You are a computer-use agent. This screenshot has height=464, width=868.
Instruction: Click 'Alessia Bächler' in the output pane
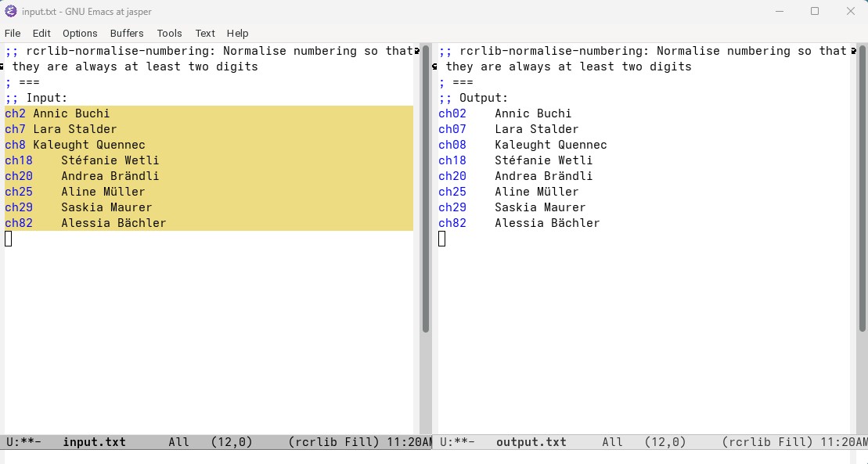(547, 222)
